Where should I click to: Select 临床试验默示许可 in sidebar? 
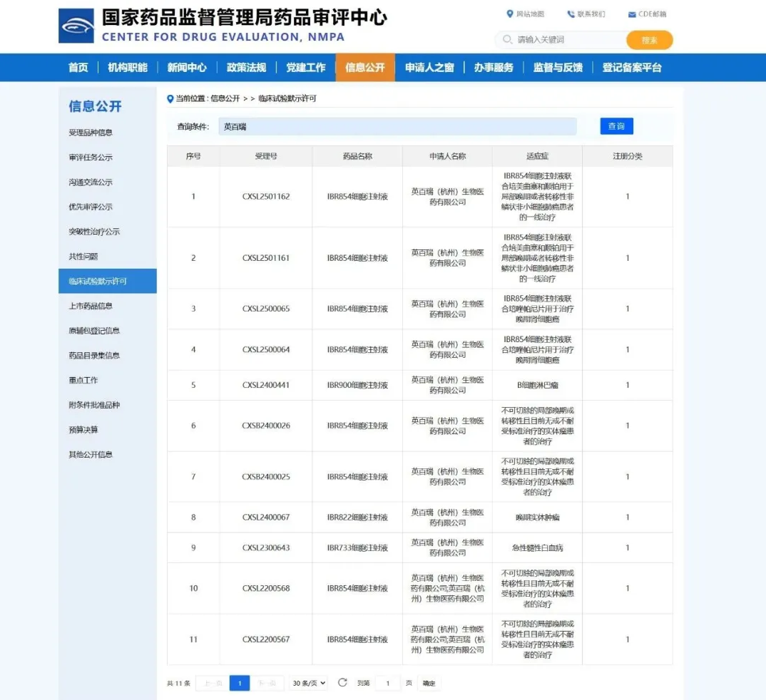point(108,281)
